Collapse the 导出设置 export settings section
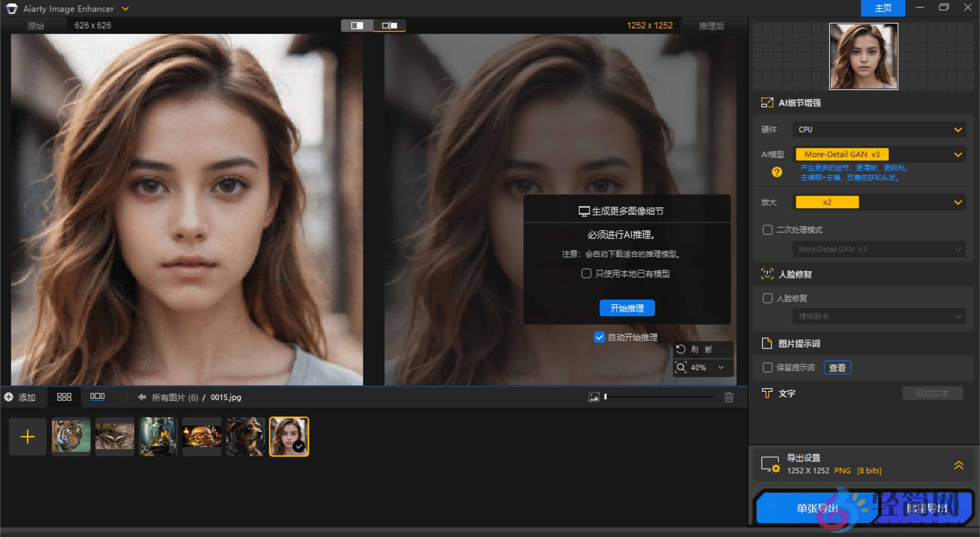Viewport: 980px width, 537px height. pos(958,465)
